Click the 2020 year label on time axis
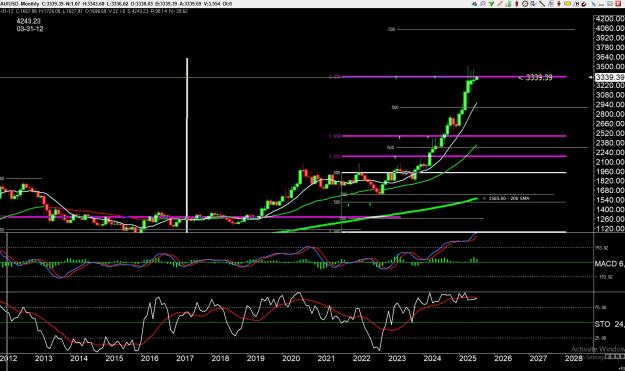 [x=291, y=358]
